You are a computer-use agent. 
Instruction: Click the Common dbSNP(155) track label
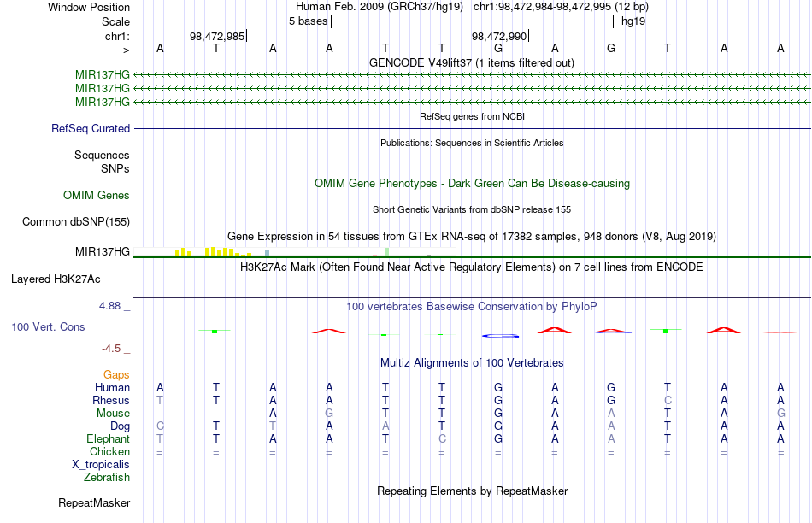tap(75, 221)
